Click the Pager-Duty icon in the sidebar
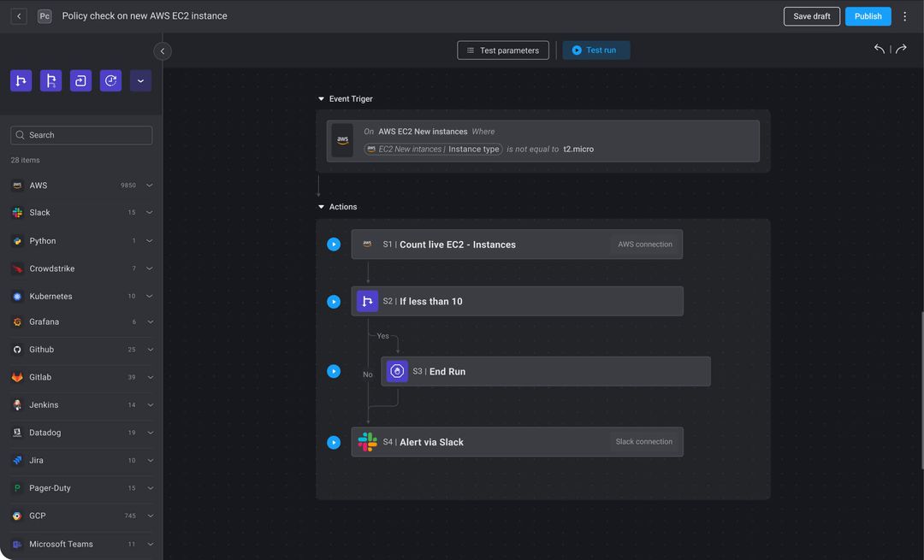This screenshot has height=560, width=924. [x=17, y=487]
